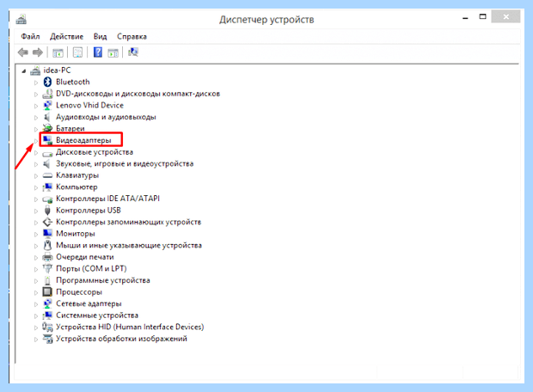The width and height of the screenshot is (533, 392).
Task: Select Устройства обработки изображений row
Action: click(121, 339)
